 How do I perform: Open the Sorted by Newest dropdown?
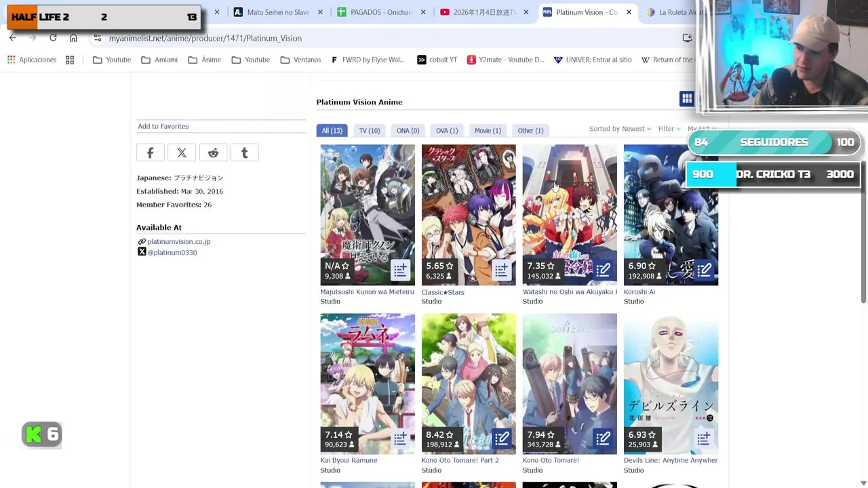(x=620, y=129)
